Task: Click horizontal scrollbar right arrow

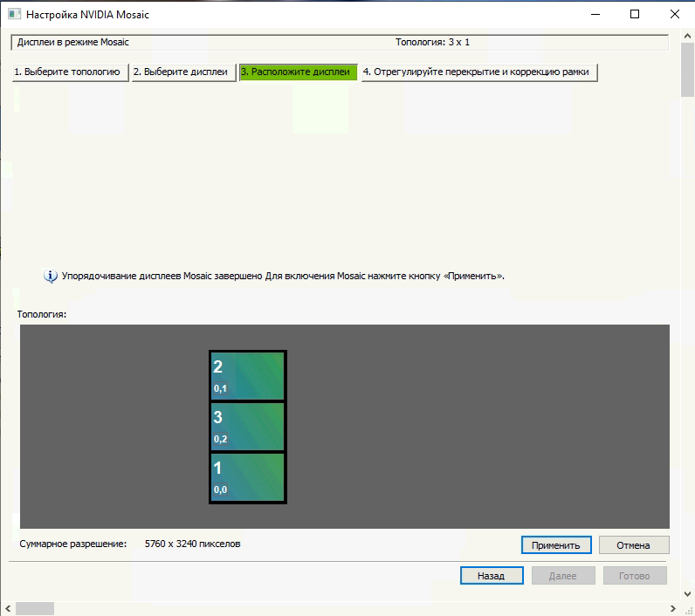Action: [x=673, y=608]
